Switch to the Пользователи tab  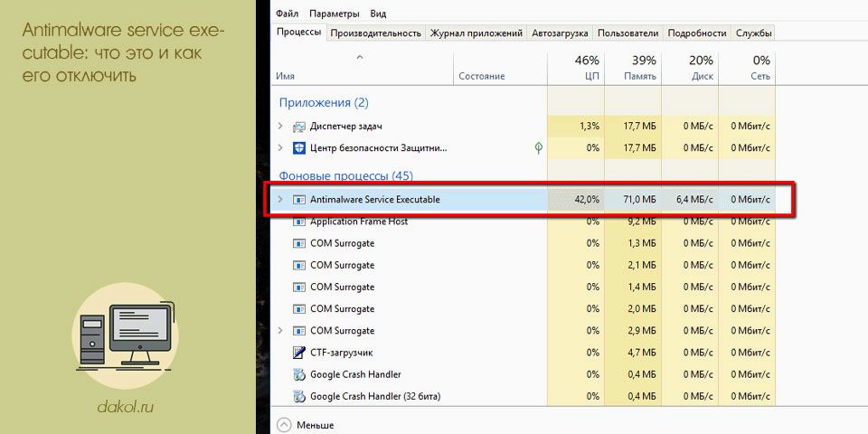click(x=627, y=33)
